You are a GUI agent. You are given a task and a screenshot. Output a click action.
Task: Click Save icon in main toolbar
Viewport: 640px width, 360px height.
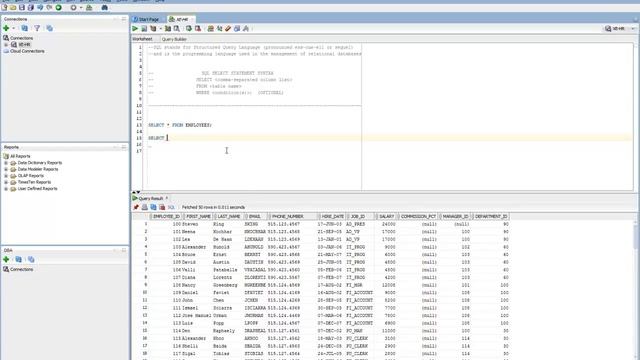pos(22,7)
